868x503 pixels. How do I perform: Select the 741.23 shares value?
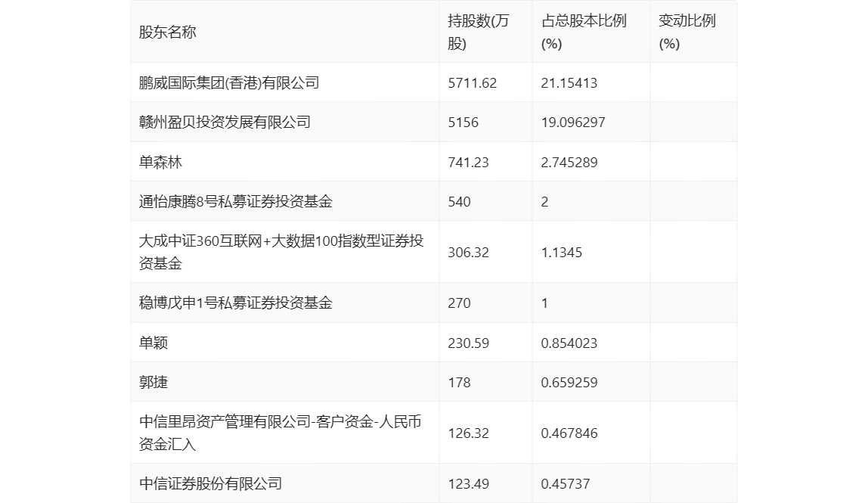tap(468, 163)
